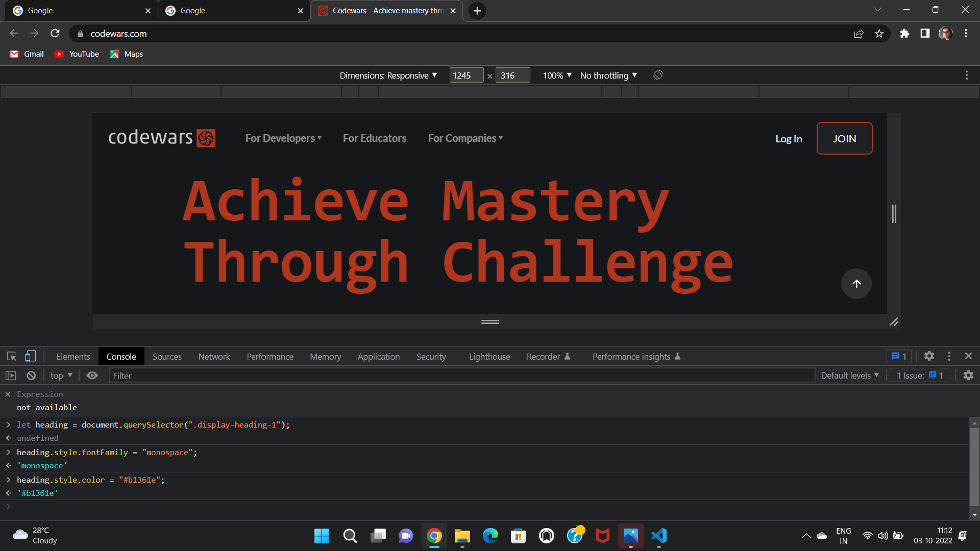
Task: Expand the No throttling dropdown
Action: [608, 76]
